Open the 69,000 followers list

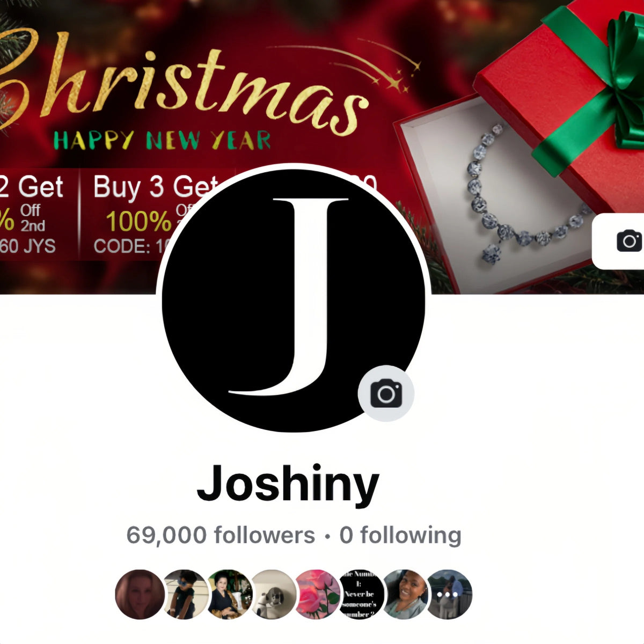tap(221, 535)
